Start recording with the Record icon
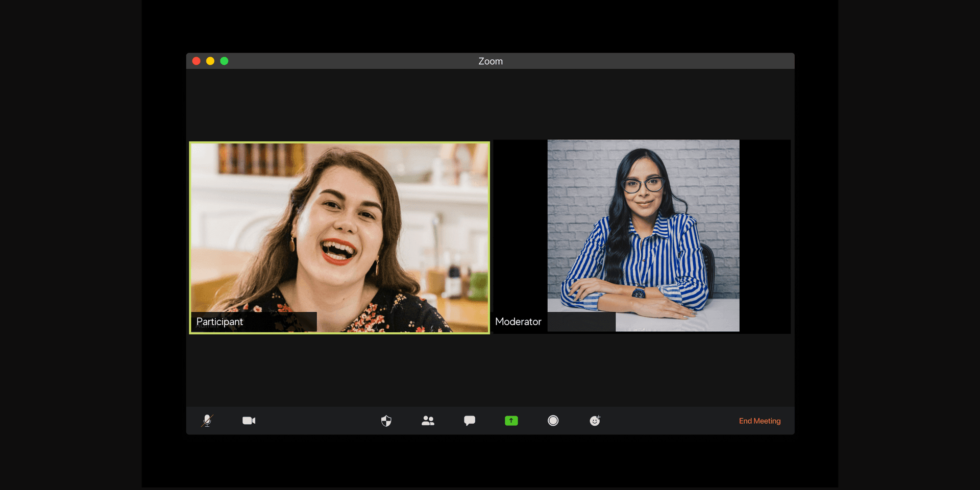Viewport: 980px width, 490px height. (553, 421)
